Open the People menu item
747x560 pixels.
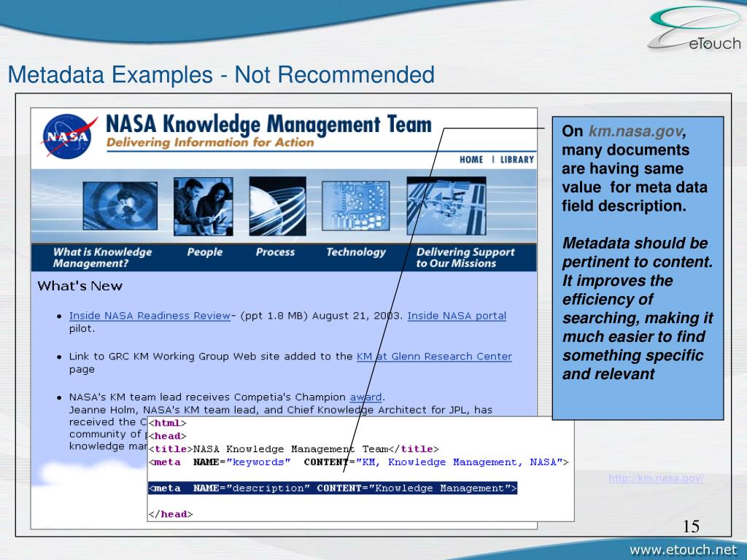pos(205,252)
